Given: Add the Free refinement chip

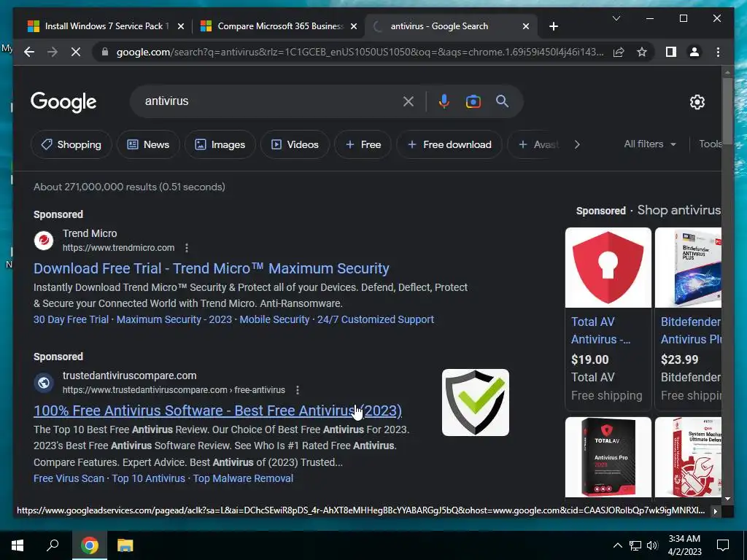Looking at the screenshot, I should coord(363,144).
